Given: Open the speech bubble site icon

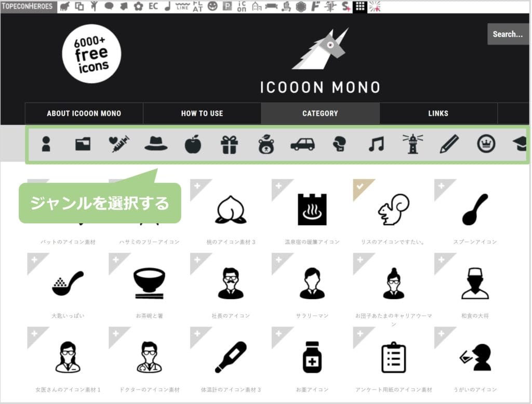Looking at the screenshot, I should tap(109, 6).
